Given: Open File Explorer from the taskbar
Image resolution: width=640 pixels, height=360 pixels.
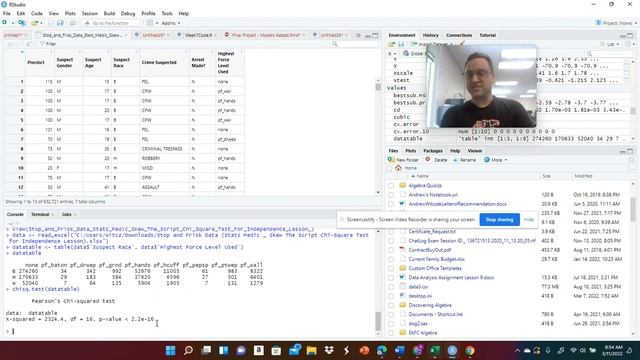Looking at the screenshot, I should [311, 350].
